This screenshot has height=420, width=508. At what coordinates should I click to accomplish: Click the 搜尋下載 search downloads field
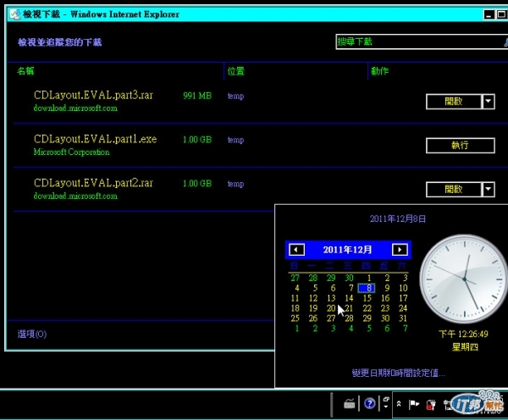tap(421, 41)
